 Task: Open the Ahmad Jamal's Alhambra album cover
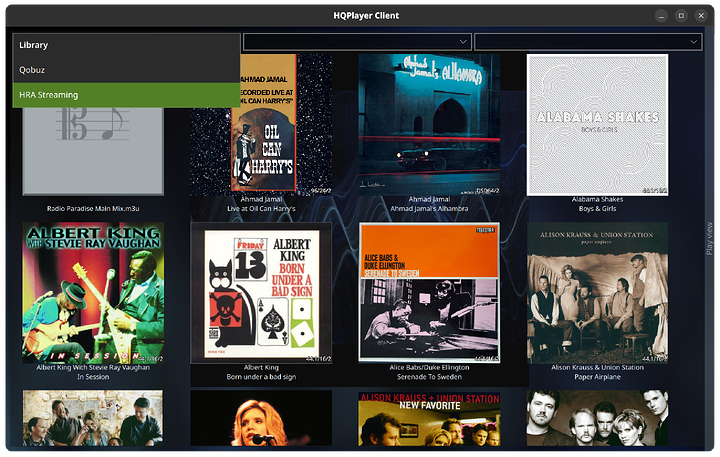click(429, 125)
